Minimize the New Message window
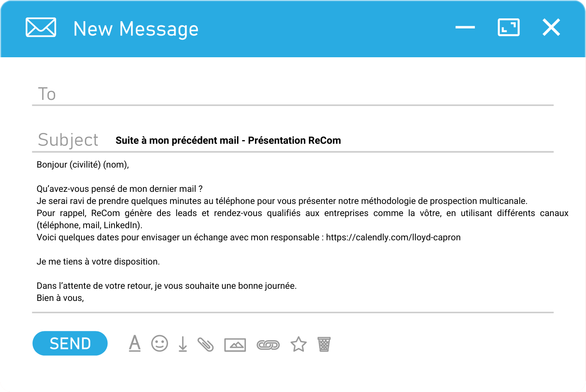The image size is (586, 392). 464,27
